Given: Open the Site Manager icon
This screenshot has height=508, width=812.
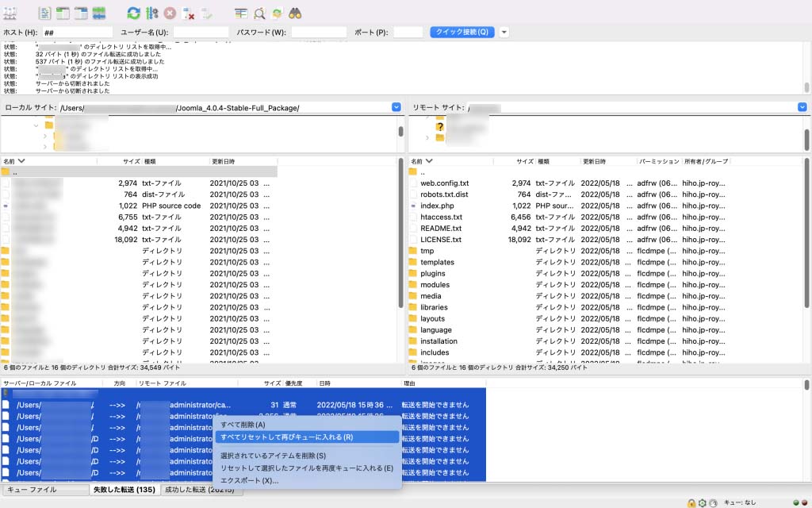Looking at the screenshot, I should click(x=10, y=13).
